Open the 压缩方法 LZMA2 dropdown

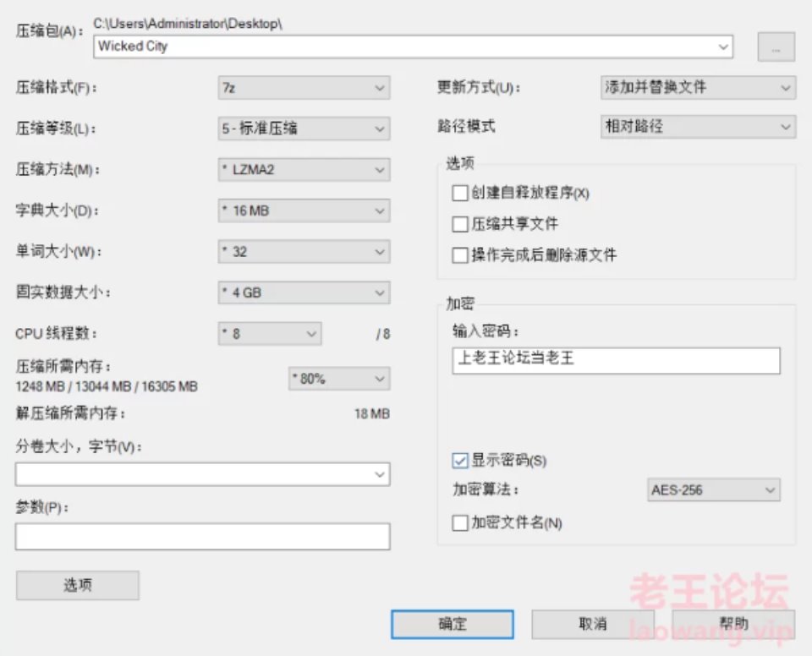pyautogui.click(x=304, y=170)
